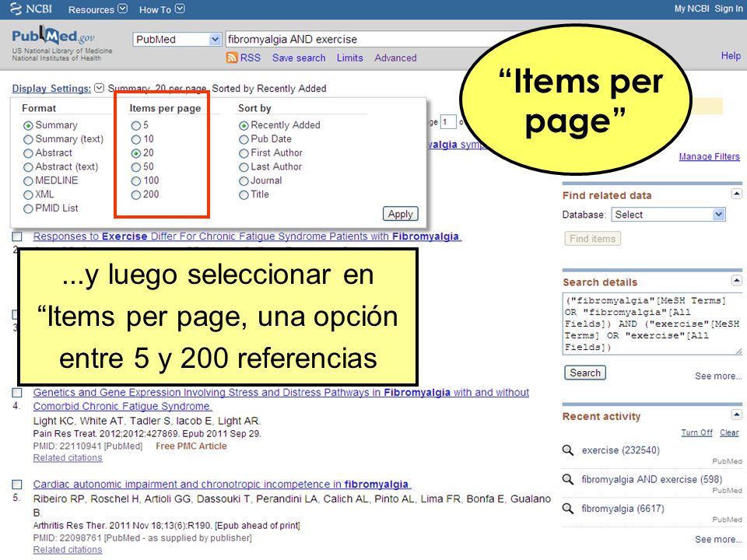This screenshot has width=747, height=560.
Task: Select Summary (text) format
Action: click(x=28, y=139)
